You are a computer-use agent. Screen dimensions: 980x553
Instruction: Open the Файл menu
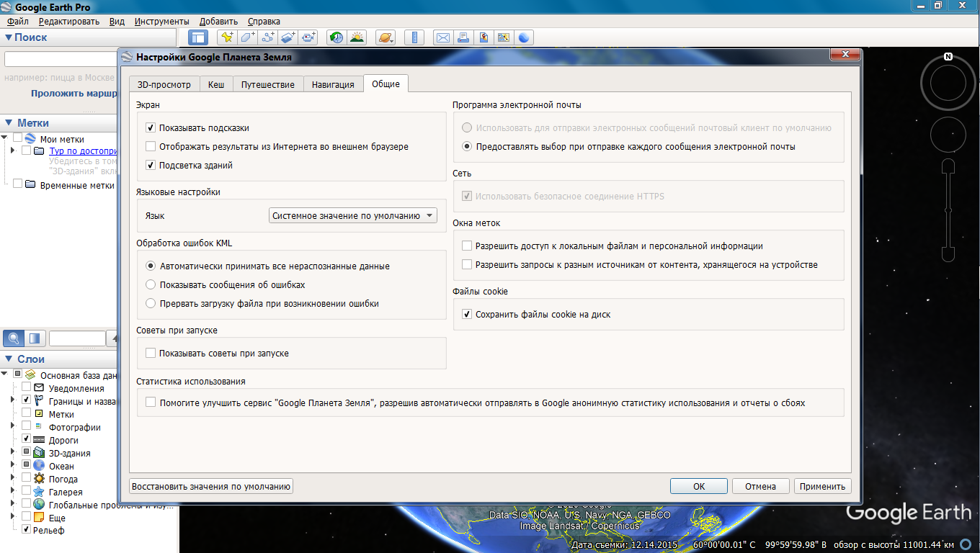coord(17,22)
